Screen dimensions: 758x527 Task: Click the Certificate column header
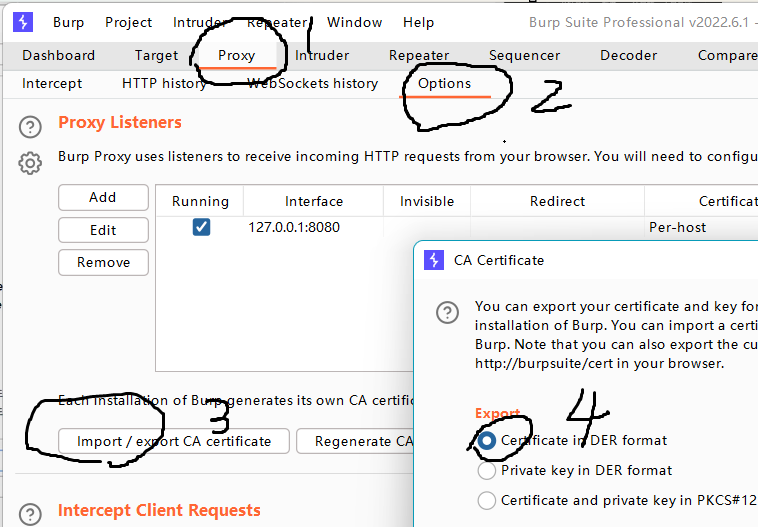tap(701, 201)
